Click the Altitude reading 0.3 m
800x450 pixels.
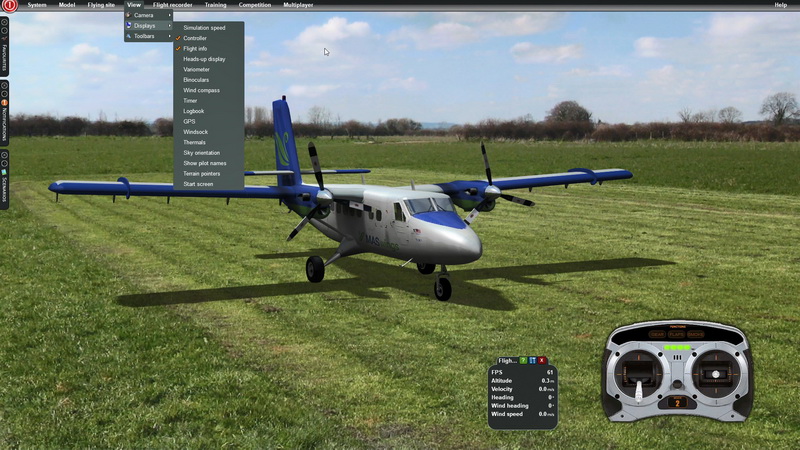click(x=548, y=381)
